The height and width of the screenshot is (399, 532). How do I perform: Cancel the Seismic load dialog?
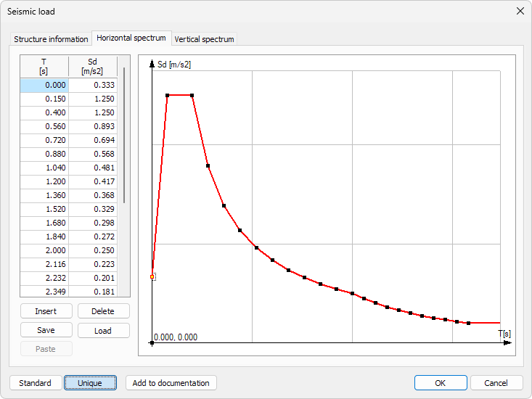click(x=496, y=383)
